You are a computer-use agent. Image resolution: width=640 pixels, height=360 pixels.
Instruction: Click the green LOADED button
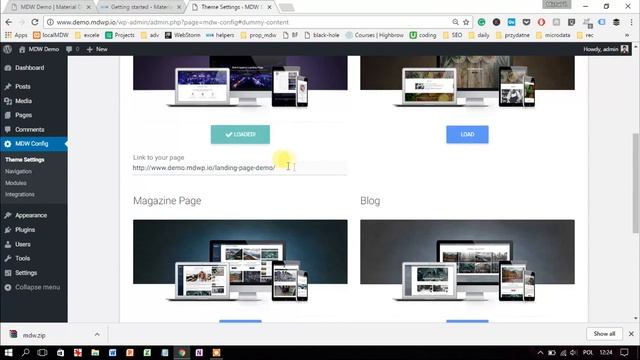(x=240, y=134)
